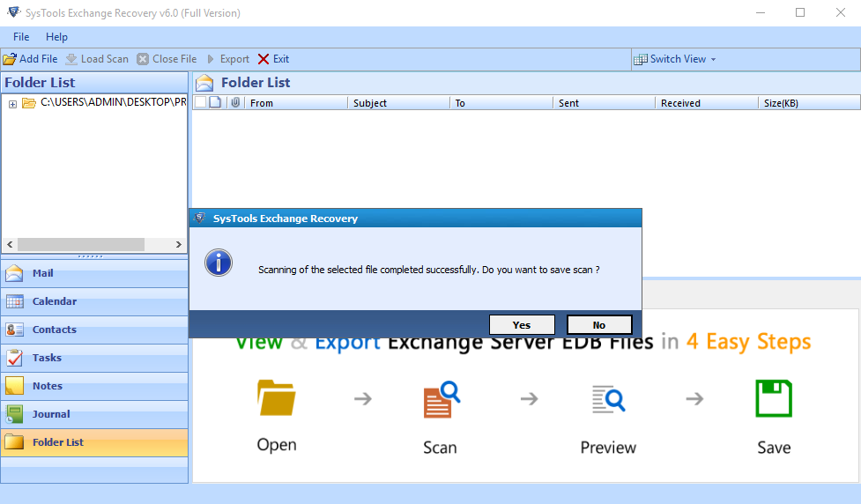The image size is (861, 504).
Task: Click the SysTools logo in dialog title bar
Action: (x=200, y=218)
